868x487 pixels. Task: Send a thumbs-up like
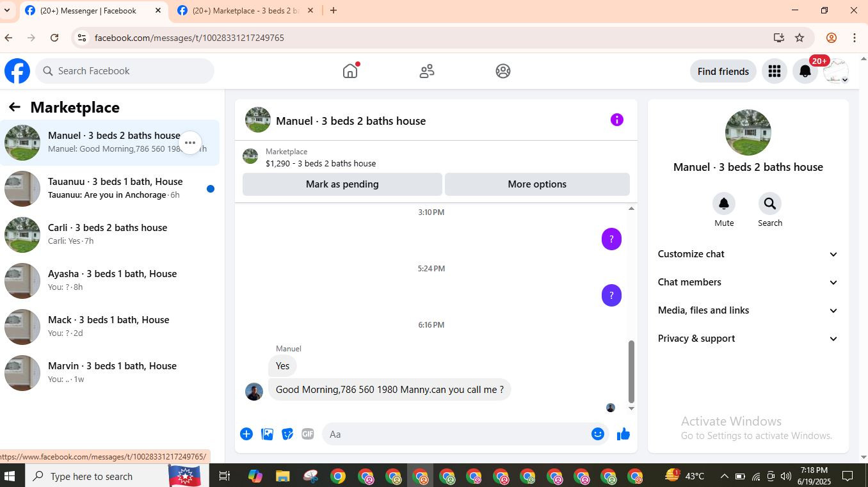(x=623, y=434)
